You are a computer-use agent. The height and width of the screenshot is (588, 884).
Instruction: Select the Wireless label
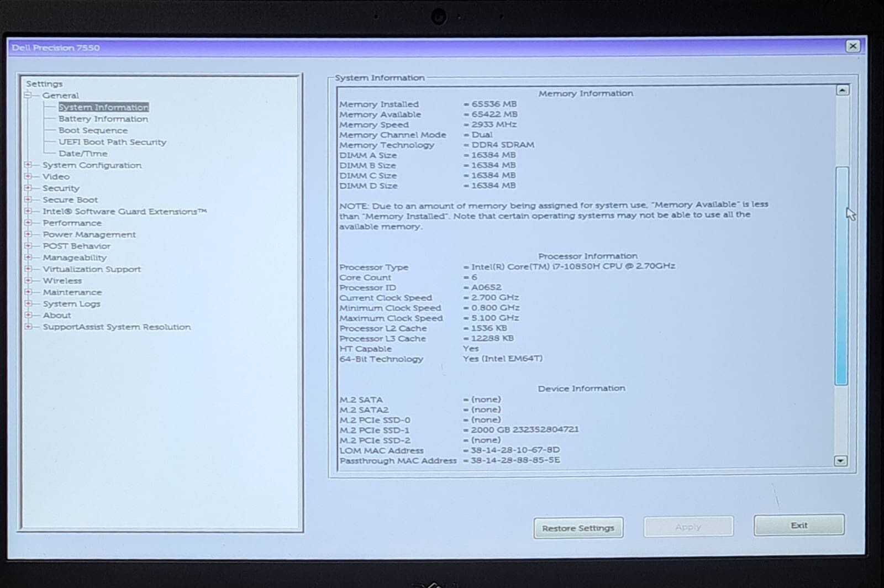[x=62, y=281]
